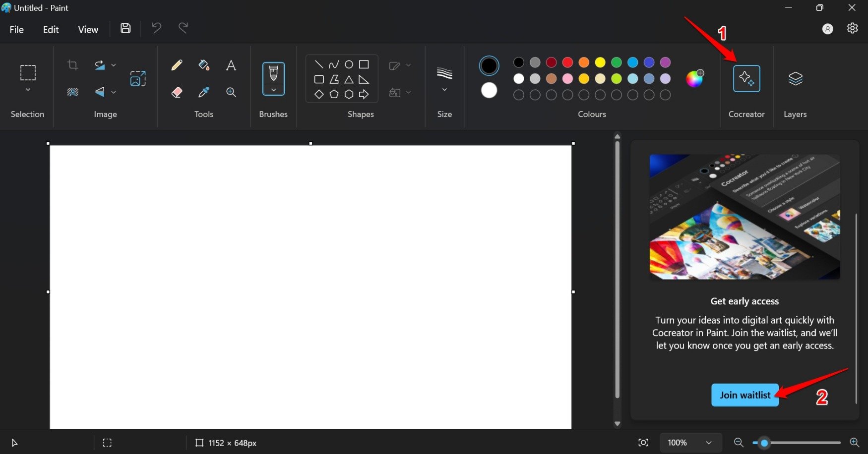
Task: Open the Layers panel
Action: click(795, 78)
